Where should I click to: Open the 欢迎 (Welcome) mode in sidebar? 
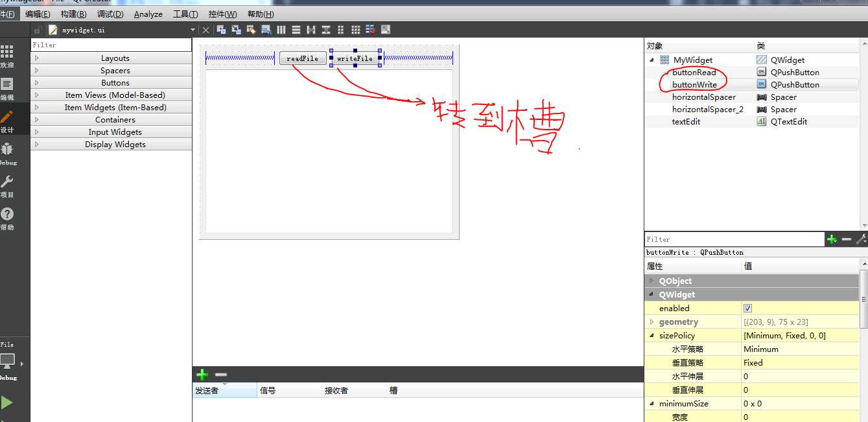[x=7, y=56]
